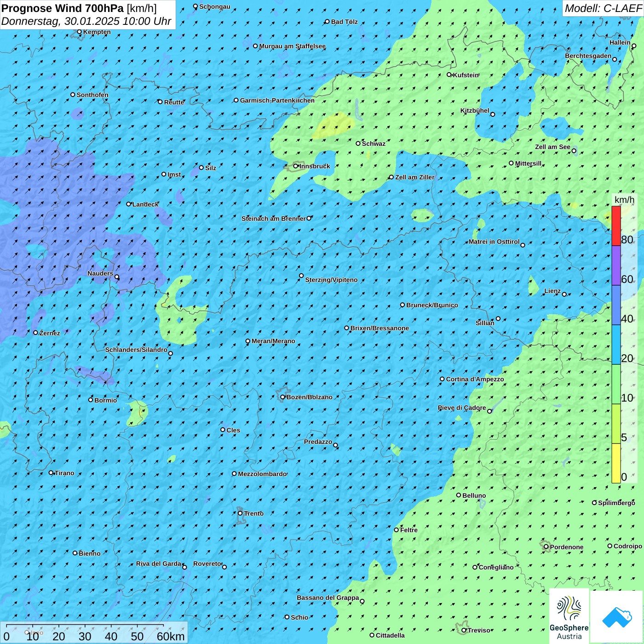Click the "Modell: C-LAEF" label
Viewport: 644px width, 644px height.
click(x=603, y=8)
